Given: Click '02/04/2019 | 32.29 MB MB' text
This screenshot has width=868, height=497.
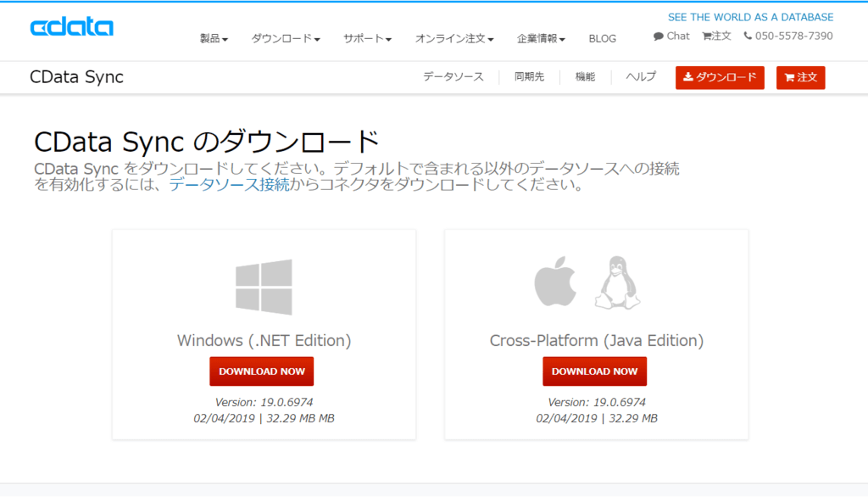Looking at the screenshot, I should pyautogui.click(x=264, y=418).
